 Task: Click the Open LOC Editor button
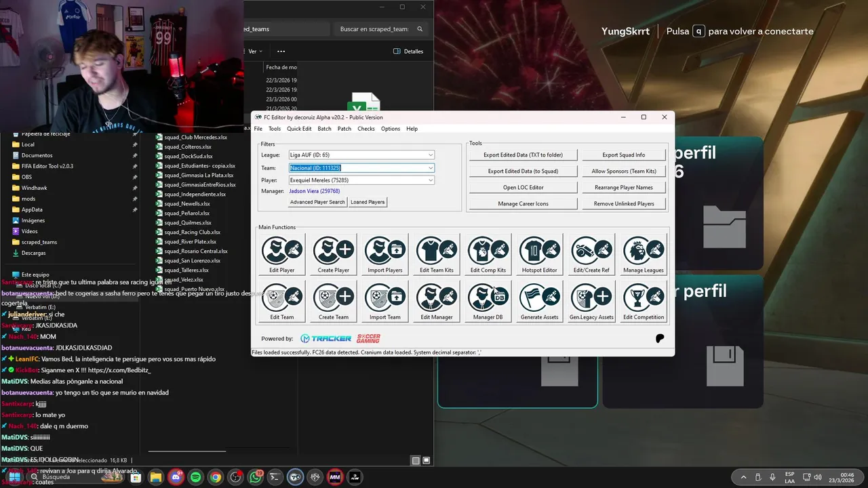pos(523,188)
